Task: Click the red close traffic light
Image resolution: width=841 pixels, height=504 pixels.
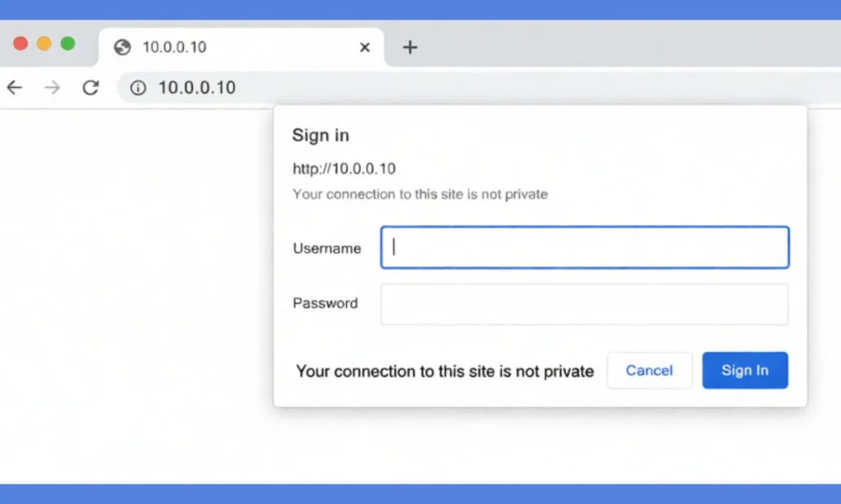Action: (x=20, y=43)
